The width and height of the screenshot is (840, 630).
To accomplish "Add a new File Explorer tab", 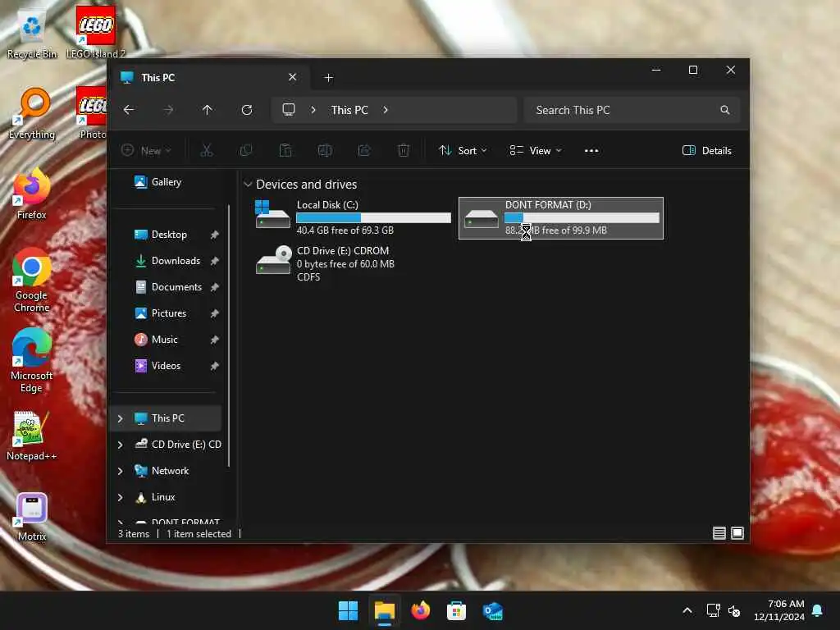I will 329,78.
